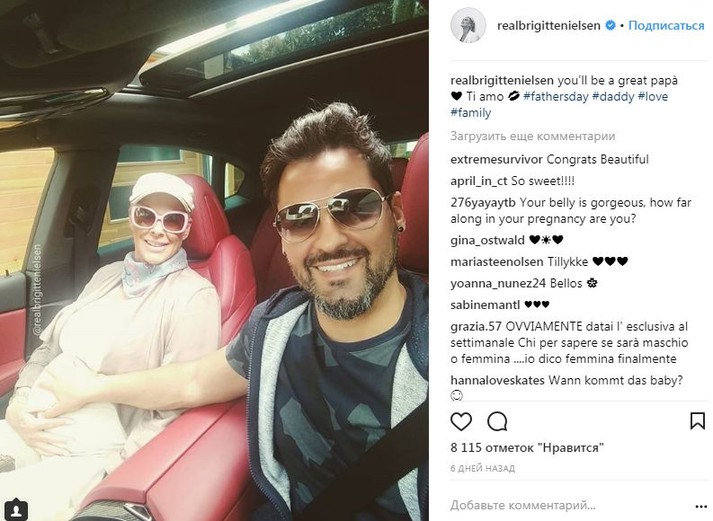This screenshot has height=521, width=713.
Task: Open the #fathersday hashtag
Action: point(555,96)
